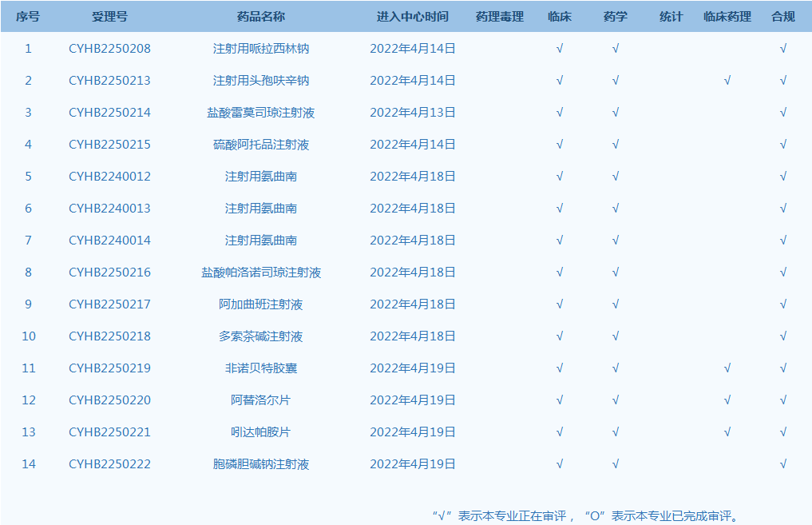Click 临床药理 check mark for 阿替洛尔片
812x525 pixels.
[727, 400]
